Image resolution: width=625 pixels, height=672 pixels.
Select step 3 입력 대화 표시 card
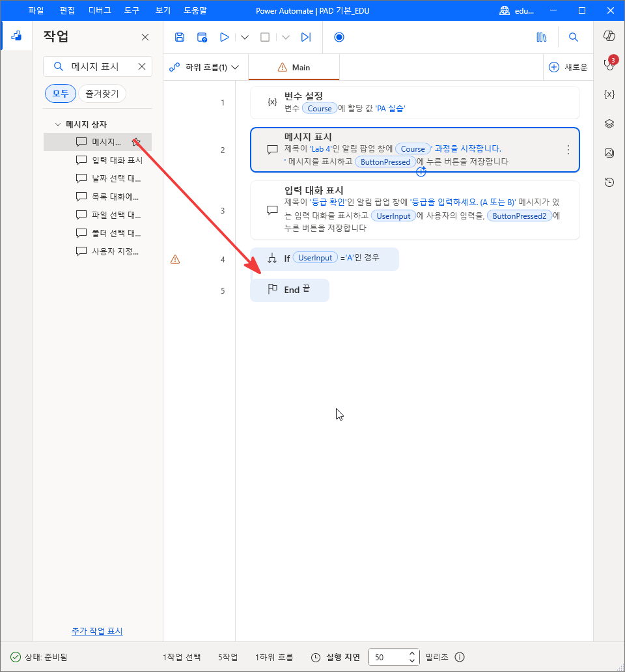click(415, 210)
